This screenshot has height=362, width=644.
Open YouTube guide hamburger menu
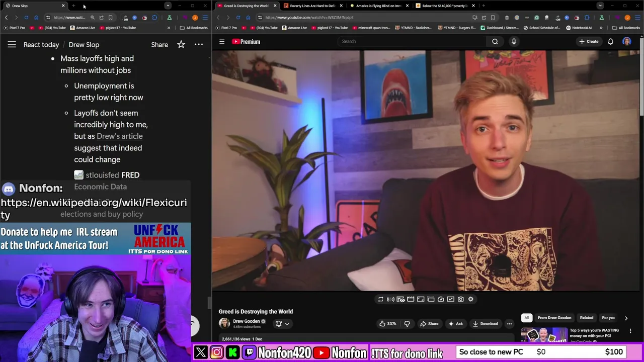point(222,42)
